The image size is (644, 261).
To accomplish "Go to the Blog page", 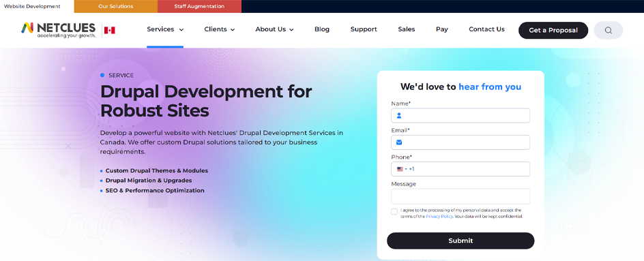I will tap(322, 29).
